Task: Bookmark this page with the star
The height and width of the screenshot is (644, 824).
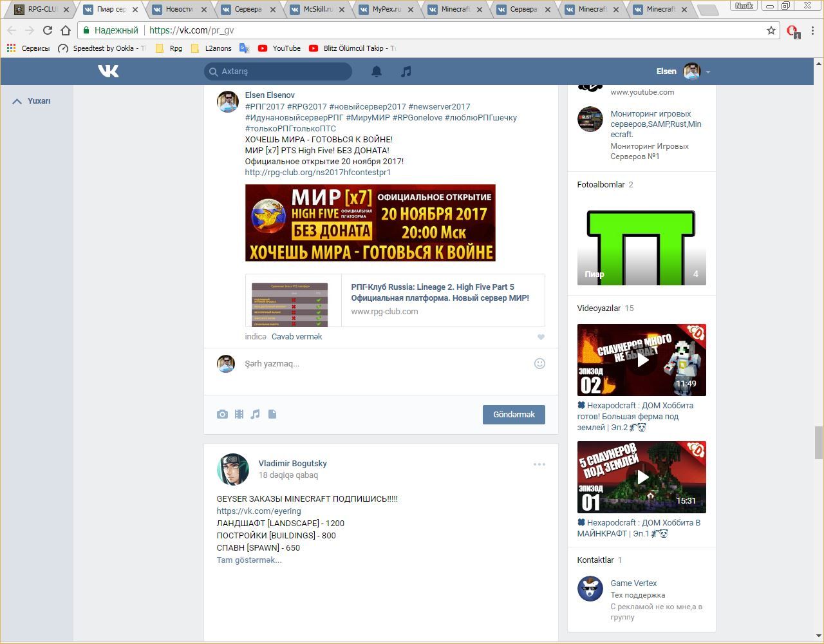Action: pos(771,30)
